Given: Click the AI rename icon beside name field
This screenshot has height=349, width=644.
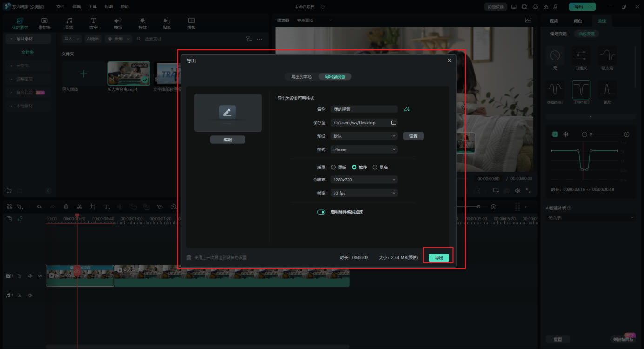Looking at the screenshot, I should 407,109.
